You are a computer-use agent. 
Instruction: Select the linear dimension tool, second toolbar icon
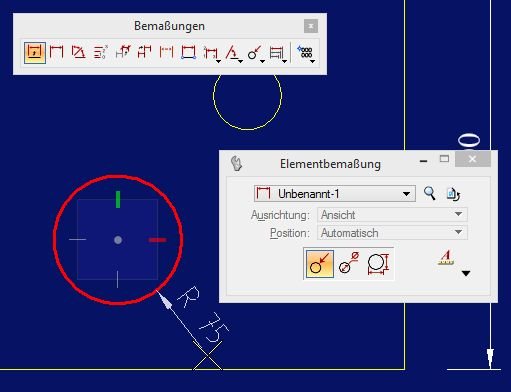click(56, 52)
